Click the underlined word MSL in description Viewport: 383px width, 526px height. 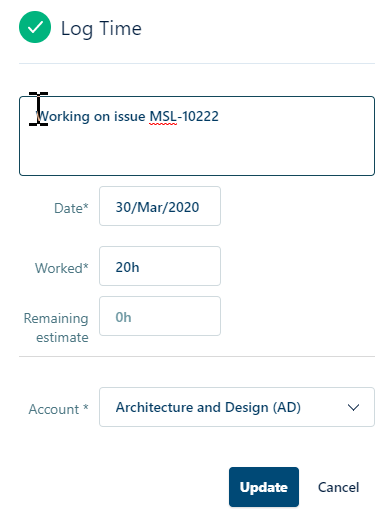[x=163, y=116]
